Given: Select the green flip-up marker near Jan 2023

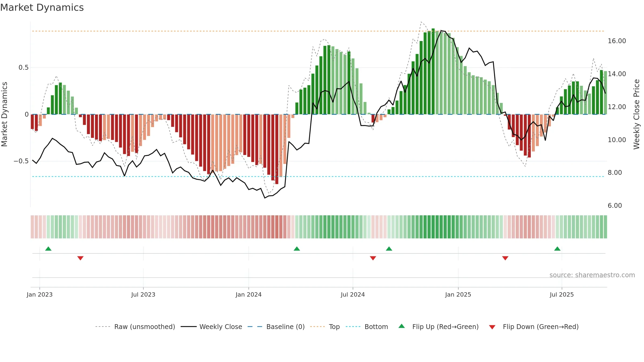Looking at the screenshot, I should pos(48,249).
